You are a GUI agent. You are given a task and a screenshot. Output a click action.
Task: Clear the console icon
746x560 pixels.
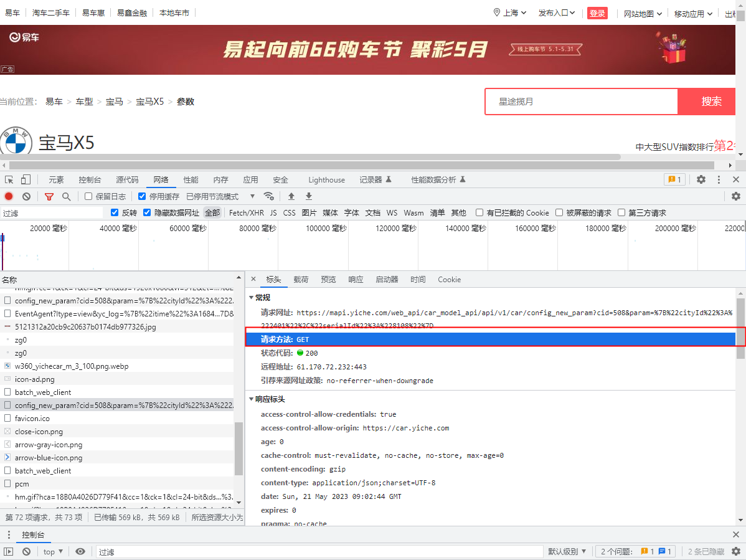pos(27,551)
